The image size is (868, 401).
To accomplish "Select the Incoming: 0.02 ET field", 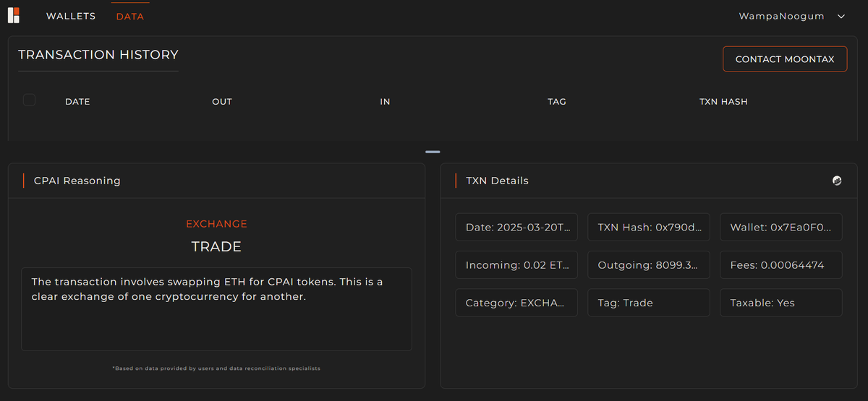I will pos(517,265).
